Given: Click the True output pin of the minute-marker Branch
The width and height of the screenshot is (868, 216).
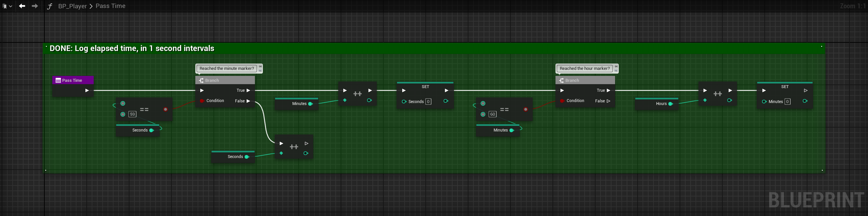Looking at the screenshot, I should (248, 90).
